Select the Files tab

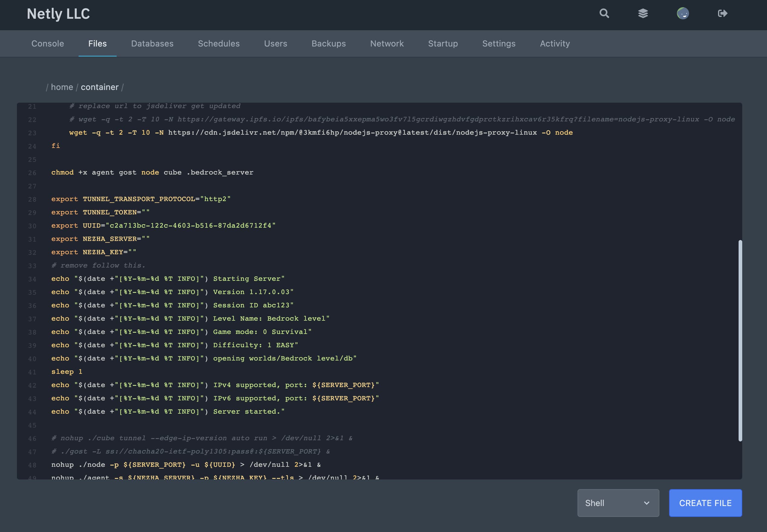coord(97,44)
